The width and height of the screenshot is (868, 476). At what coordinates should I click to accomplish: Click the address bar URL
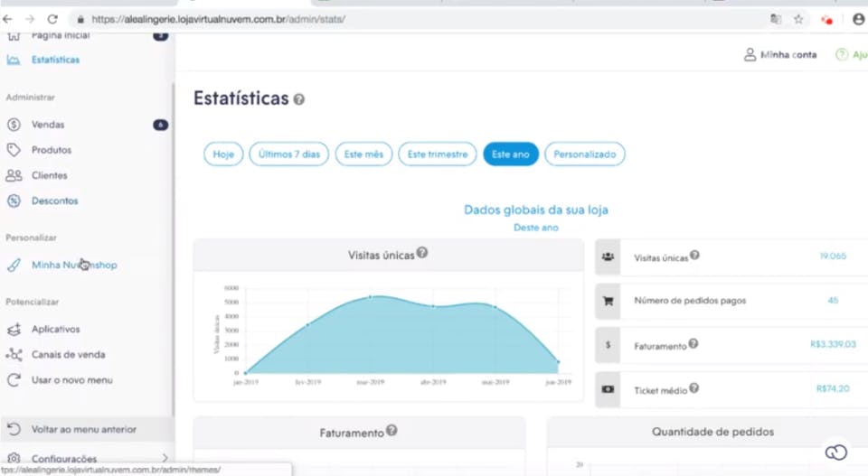pos(218,19)
